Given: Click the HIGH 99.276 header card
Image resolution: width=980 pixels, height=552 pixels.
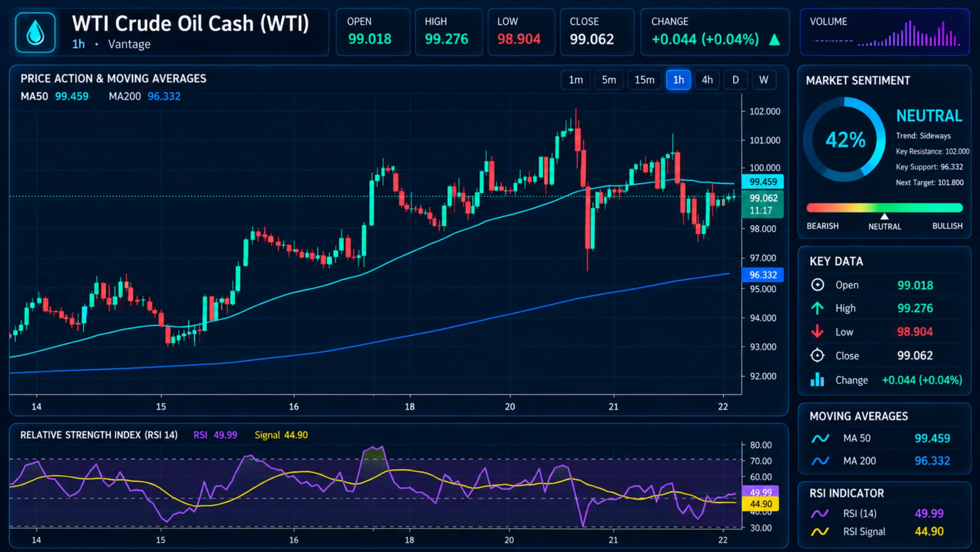Looking at the screenshot, I should 449,32.
